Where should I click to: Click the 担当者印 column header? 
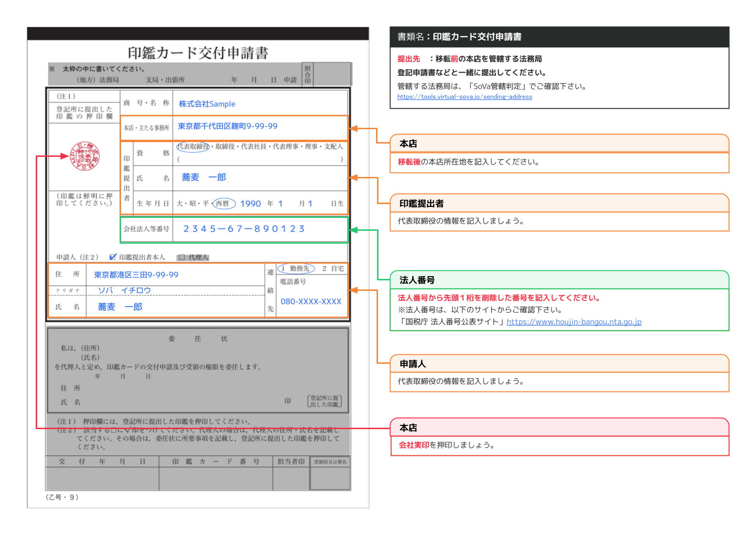[291, 462]
